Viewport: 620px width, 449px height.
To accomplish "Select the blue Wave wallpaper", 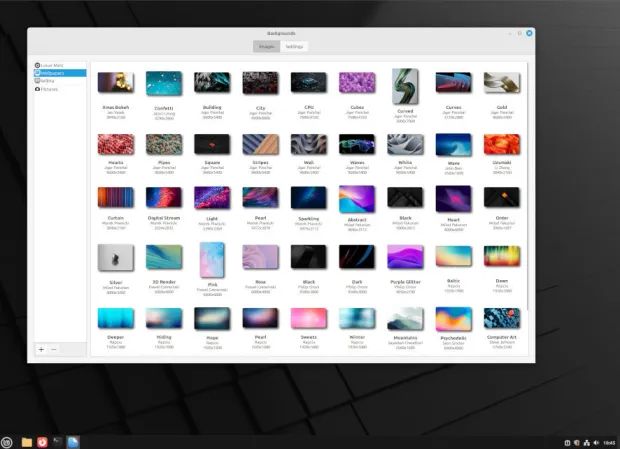I will coord(454,145).
